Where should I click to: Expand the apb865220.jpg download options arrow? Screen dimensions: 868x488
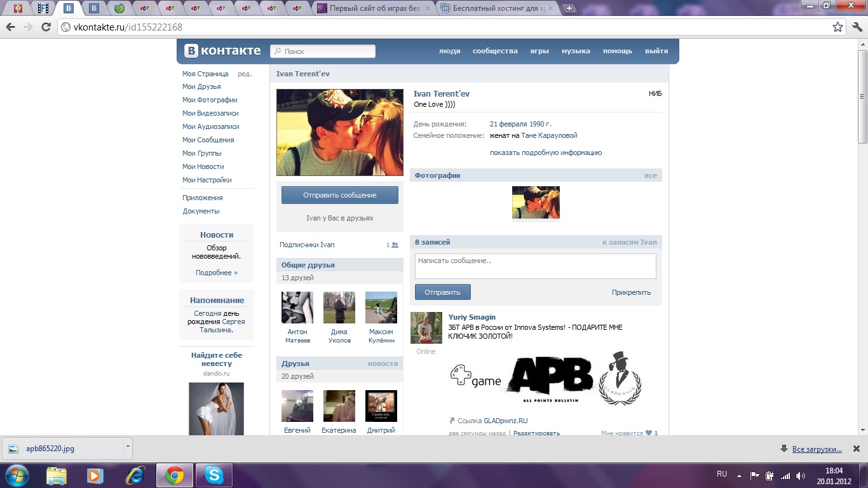pyautogui.click(x=128, y=447)
